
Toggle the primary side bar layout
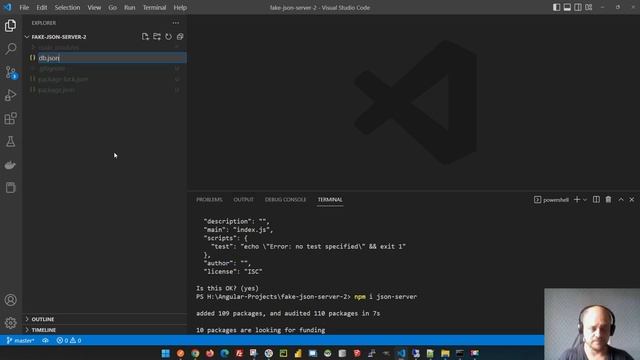556,7
